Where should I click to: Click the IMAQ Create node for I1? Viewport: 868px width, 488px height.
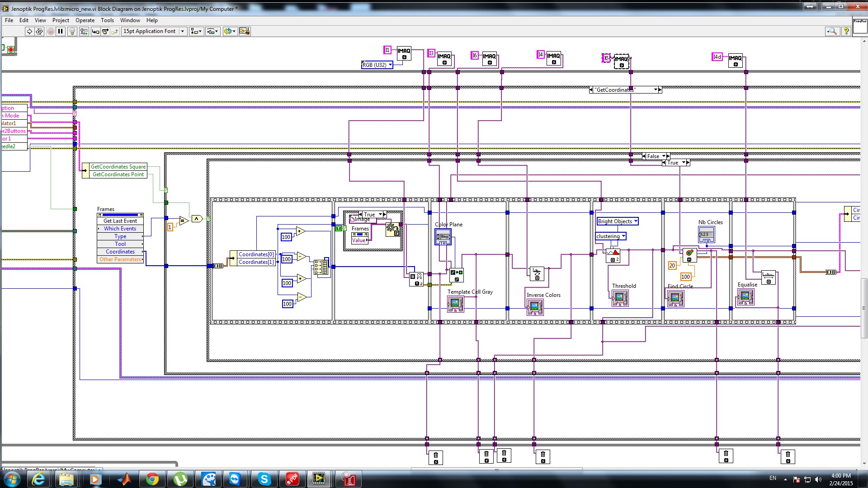[x=404, y=54]
